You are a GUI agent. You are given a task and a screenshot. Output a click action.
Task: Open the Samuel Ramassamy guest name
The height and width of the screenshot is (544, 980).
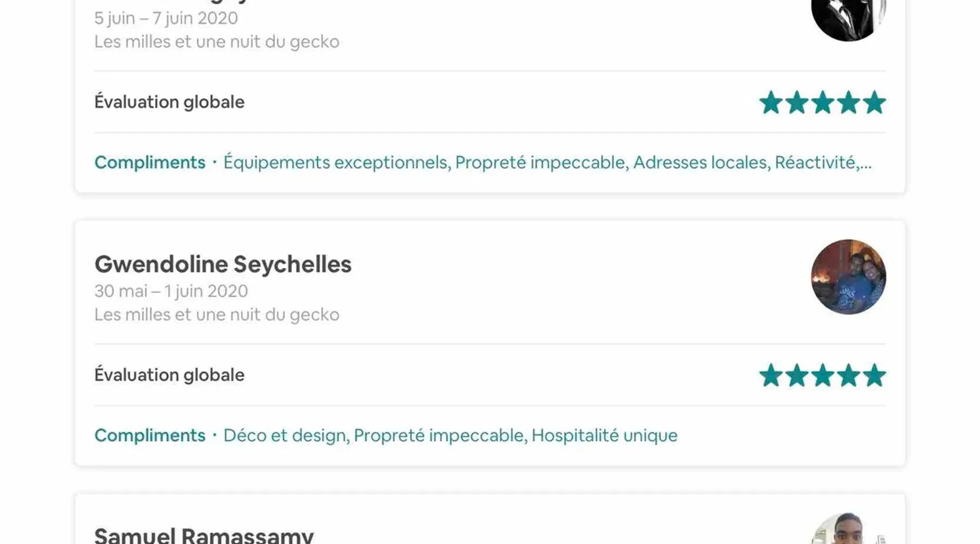[204, 535]
